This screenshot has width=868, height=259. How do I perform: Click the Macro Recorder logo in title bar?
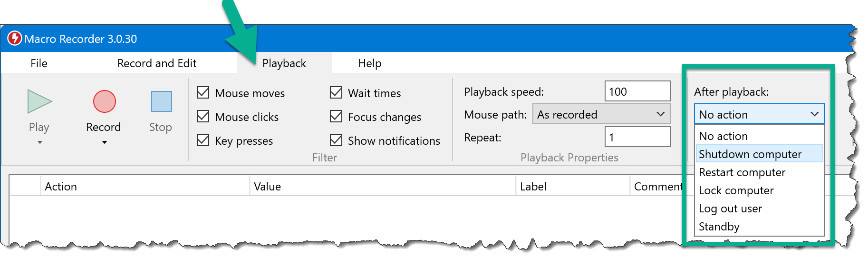[x=15, y=39]
